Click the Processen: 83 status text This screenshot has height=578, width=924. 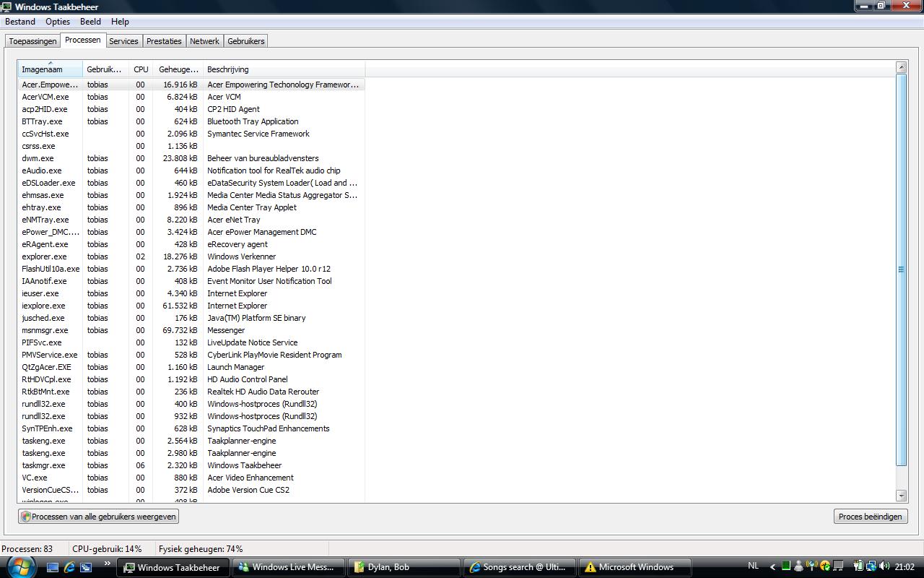pos(27,549)
